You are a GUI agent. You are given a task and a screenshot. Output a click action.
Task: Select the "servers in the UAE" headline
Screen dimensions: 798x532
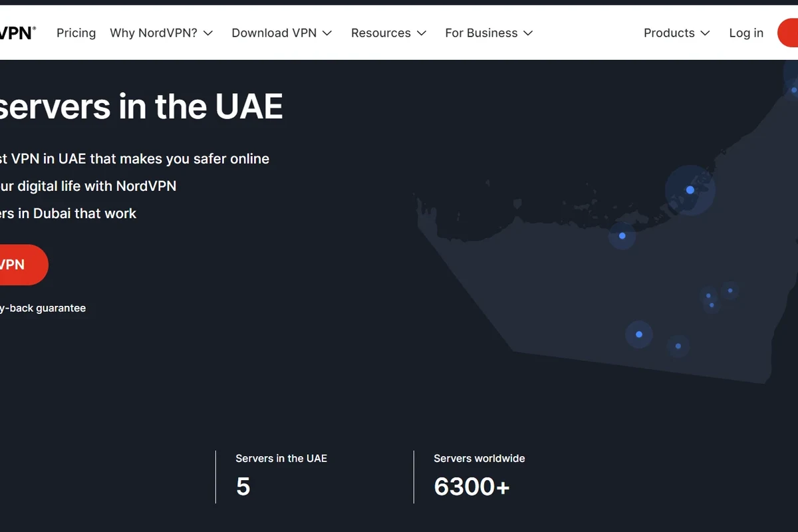tap(140, 106)
